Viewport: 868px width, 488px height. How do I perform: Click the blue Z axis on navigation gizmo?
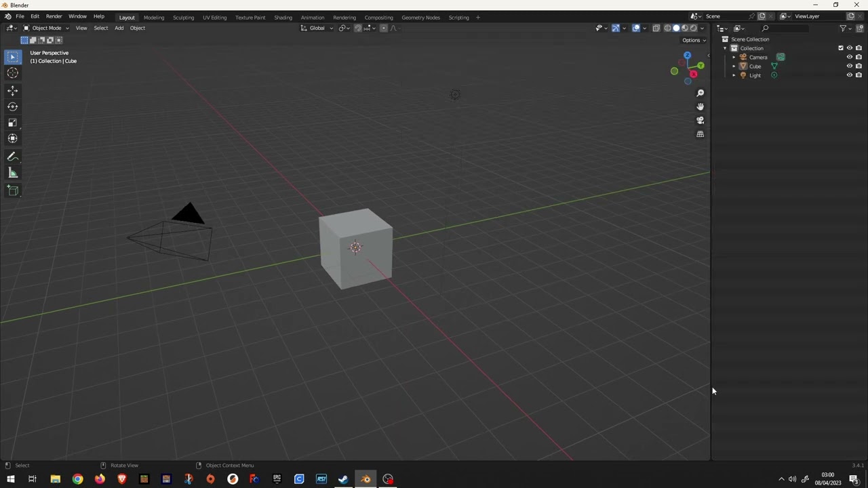[688, 56]
